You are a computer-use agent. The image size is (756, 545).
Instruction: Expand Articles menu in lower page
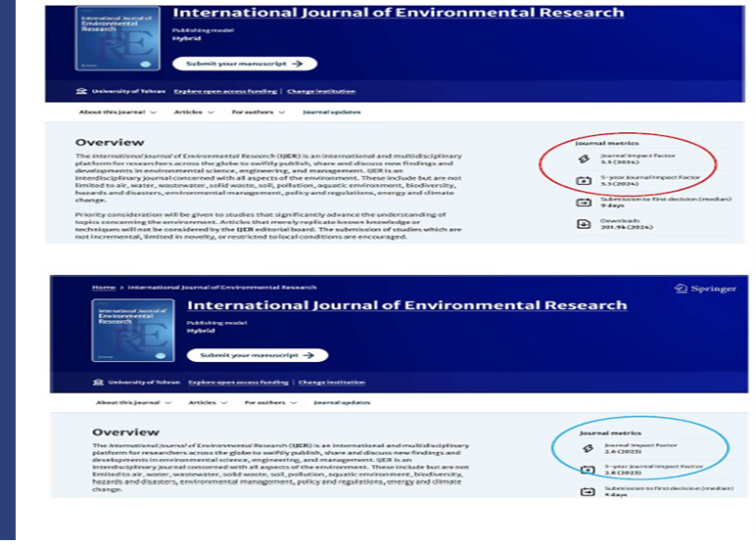tap(208, 403)
